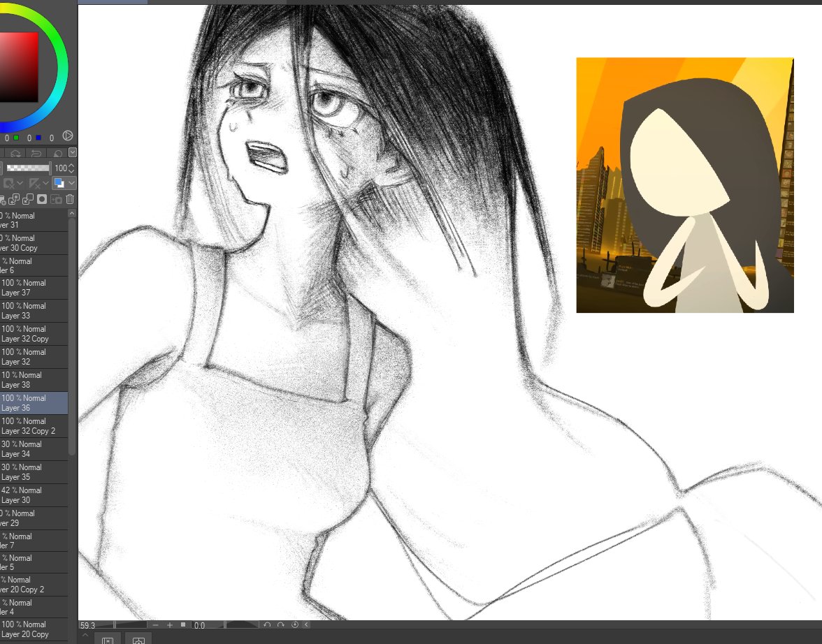Select Layer 30 at 42% opacity

point(34,495)
